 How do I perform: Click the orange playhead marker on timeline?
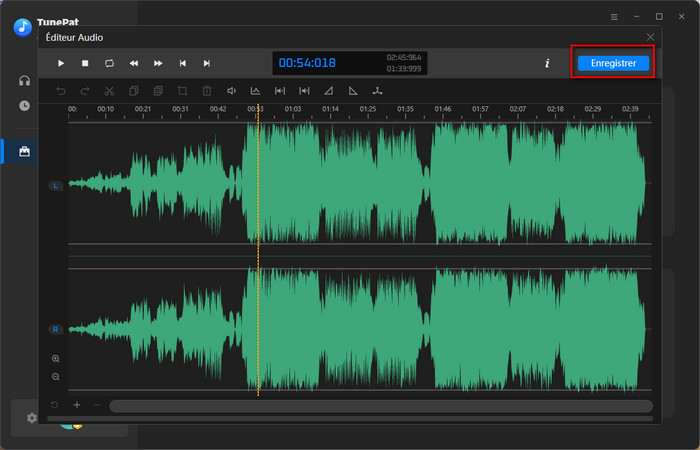click(258, 250)
